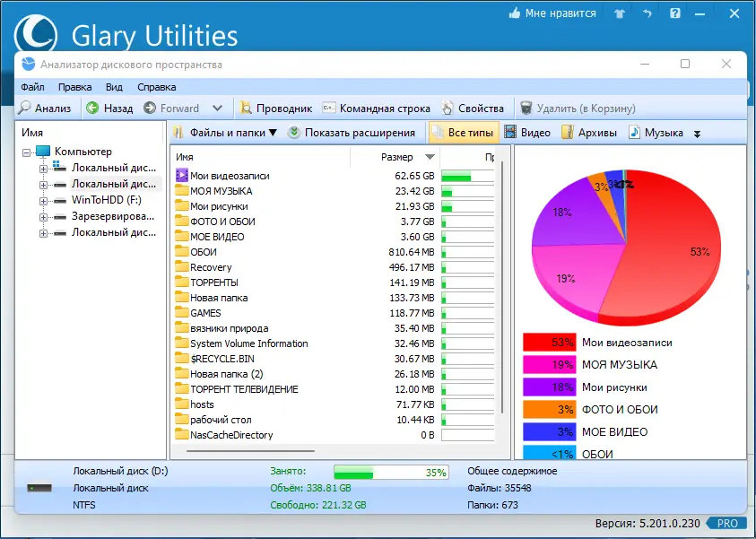This screenshot has height=539, width=756.
Task: Filter by Видео file type
Action: coord(527,133)
